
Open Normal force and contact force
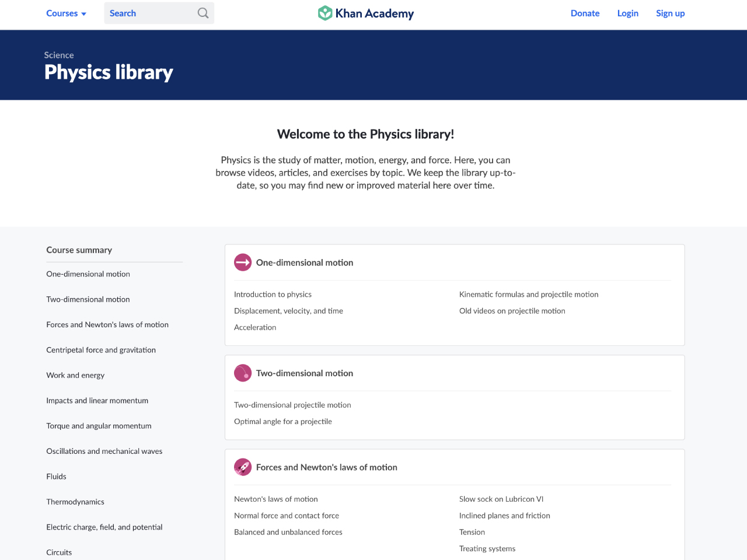(287, 515)
